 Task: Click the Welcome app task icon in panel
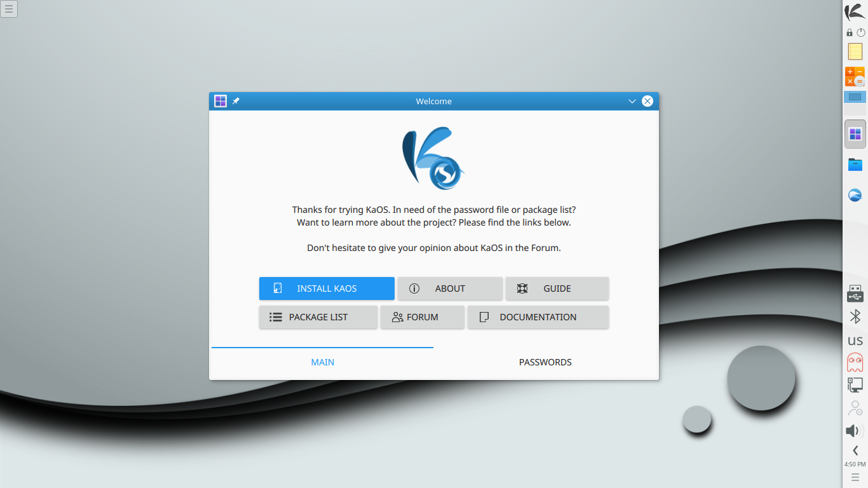(x=855, y=134)
